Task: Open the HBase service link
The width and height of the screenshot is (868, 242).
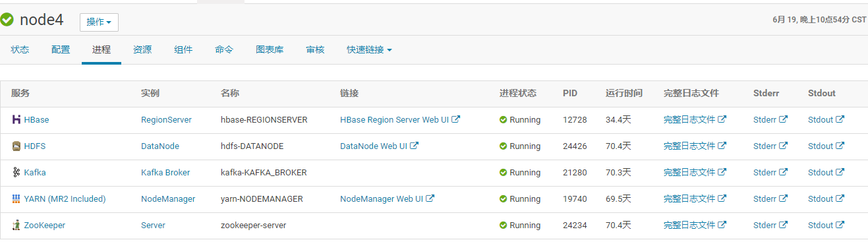Action: coord(36,120)
